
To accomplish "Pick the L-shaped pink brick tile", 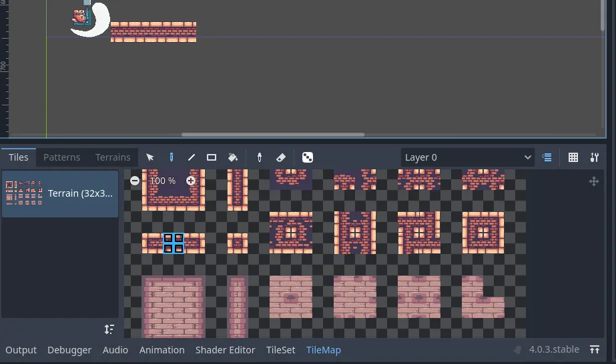I will (483, 297).
